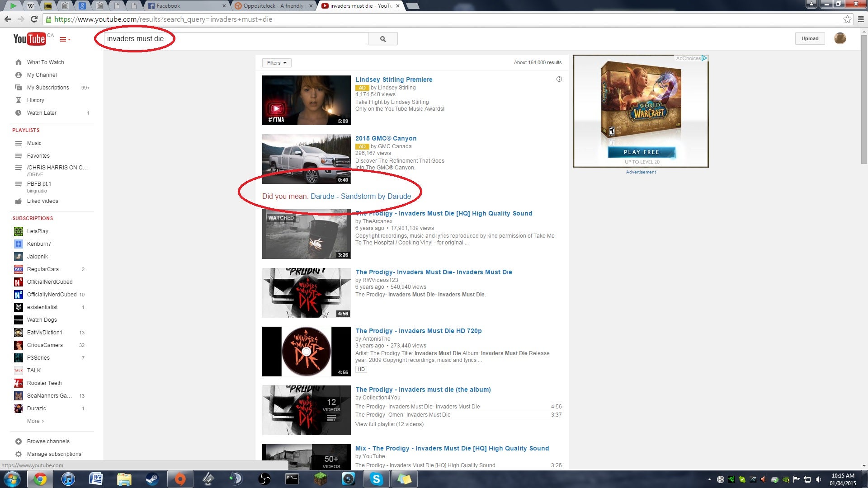Click the address bar URL
Screen dimensions: 868x488
pyautogui.click(x=163, y=19)
